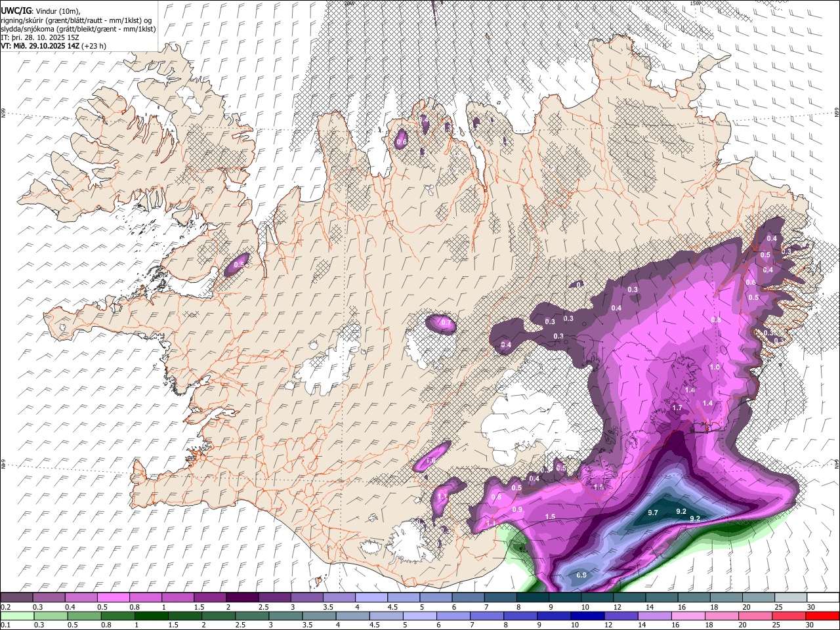Image resolution: width=840 pixels, height=630 pixels.
Task: Select the grey-blue 4–4.5 swatch, bottom legend row
Action: pyautogui.click(x=352, y=616)
